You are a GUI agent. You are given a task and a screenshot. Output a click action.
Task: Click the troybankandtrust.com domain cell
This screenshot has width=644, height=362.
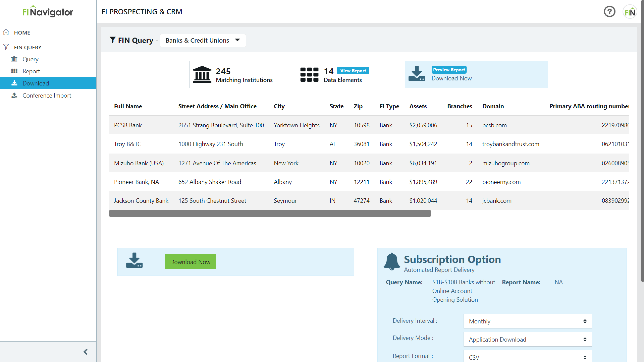(x=511, y=144)
